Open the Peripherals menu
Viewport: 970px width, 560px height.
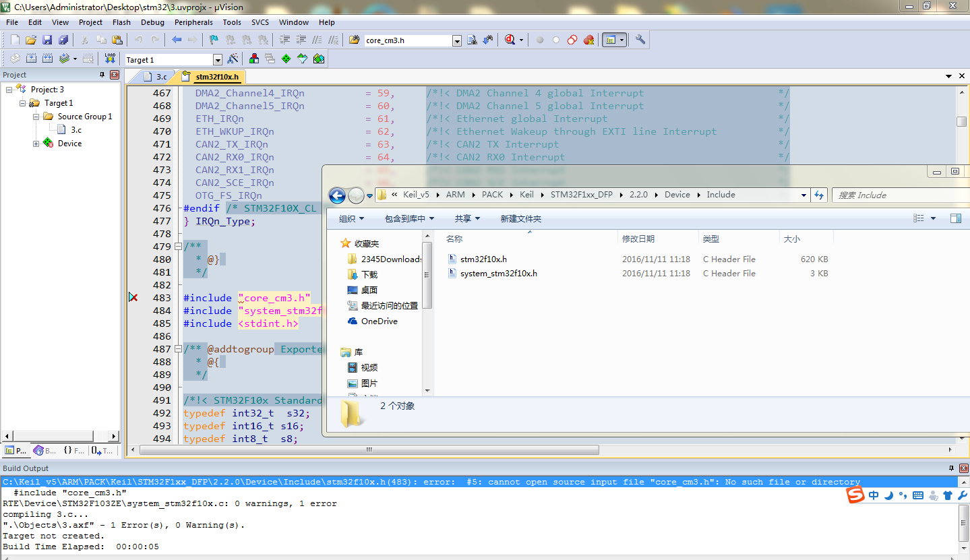coord(193,22)
